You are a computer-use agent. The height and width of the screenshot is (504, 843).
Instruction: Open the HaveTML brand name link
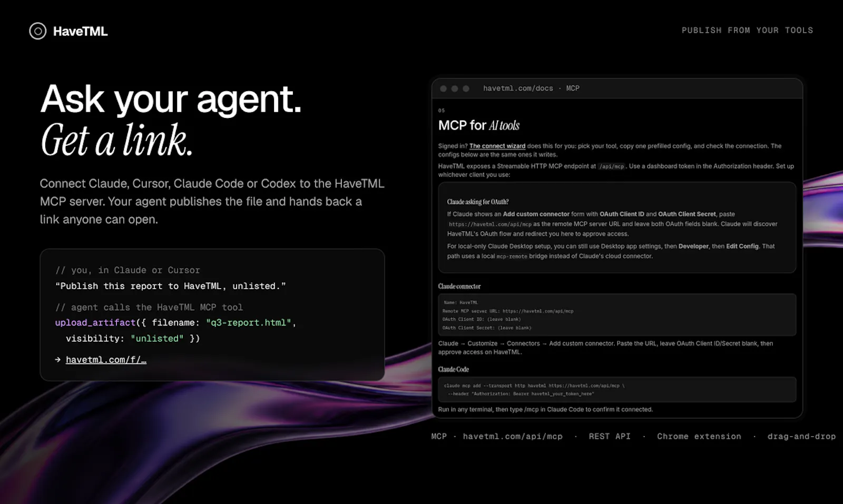point(80,31)
